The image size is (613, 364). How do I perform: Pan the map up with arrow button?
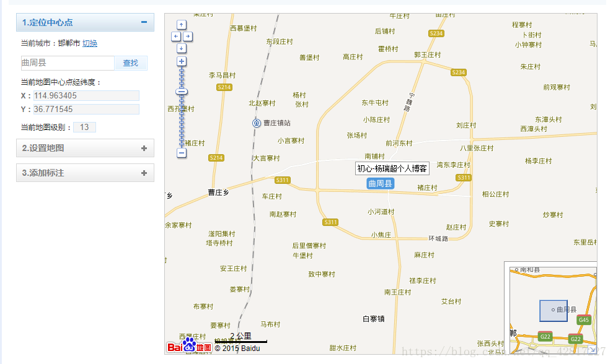click(x=182, y=25)
